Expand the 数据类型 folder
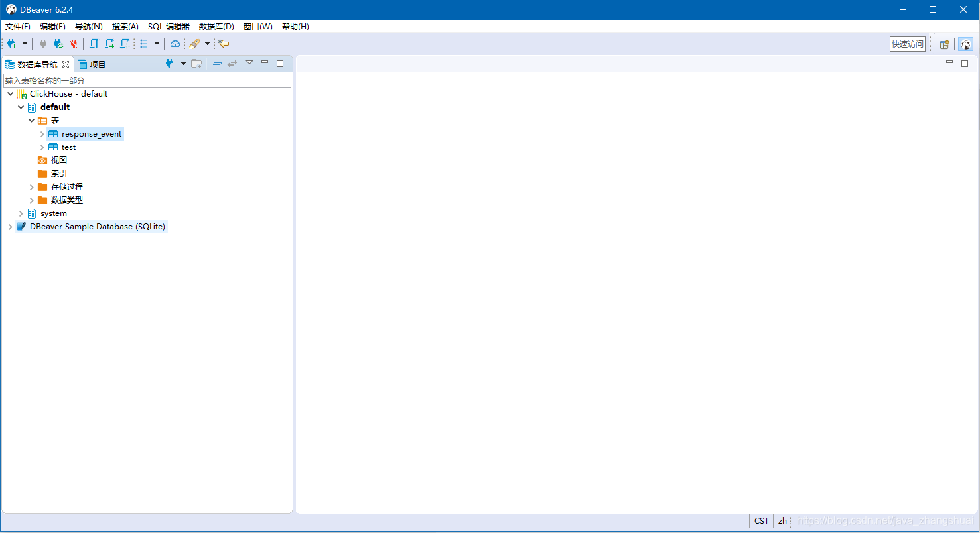Screen dimensions: 980x533 pos(31,200)
